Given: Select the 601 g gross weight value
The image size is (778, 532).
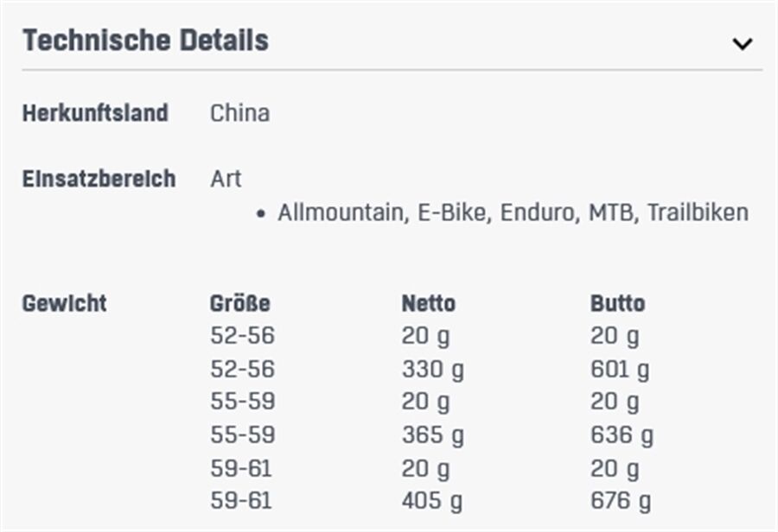Looking at the screenshot, I should click(x=620, y=370).
